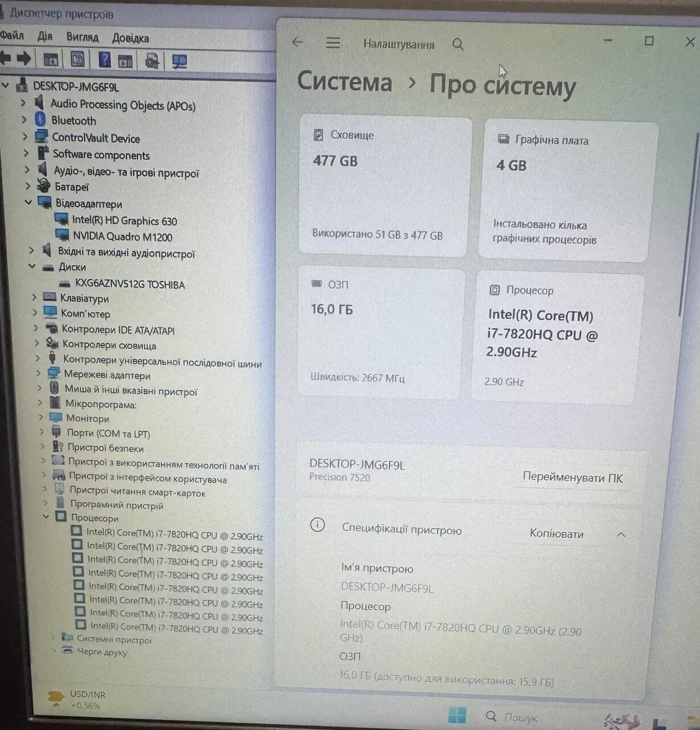
Task: Open the Вигляд menu
Action: 83,37
